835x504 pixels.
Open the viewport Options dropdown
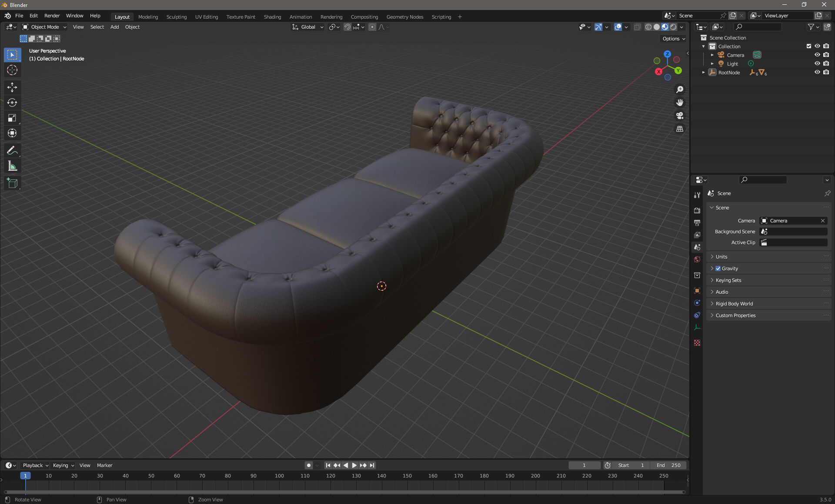[x=673, y=39]
